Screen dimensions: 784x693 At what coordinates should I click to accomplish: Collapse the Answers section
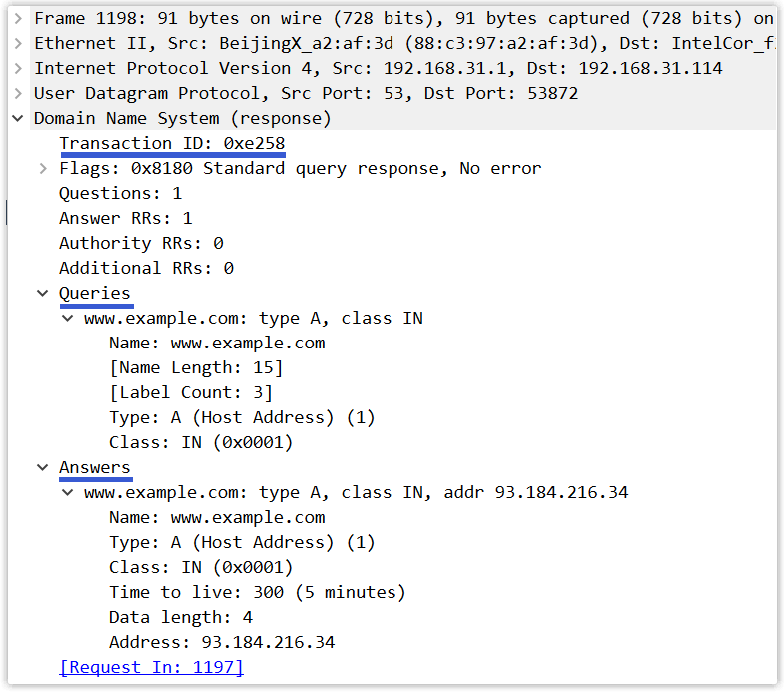click(43, 468)
